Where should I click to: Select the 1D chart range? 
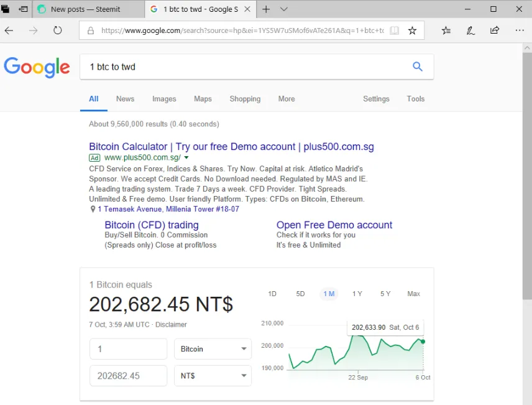point(272,294)
